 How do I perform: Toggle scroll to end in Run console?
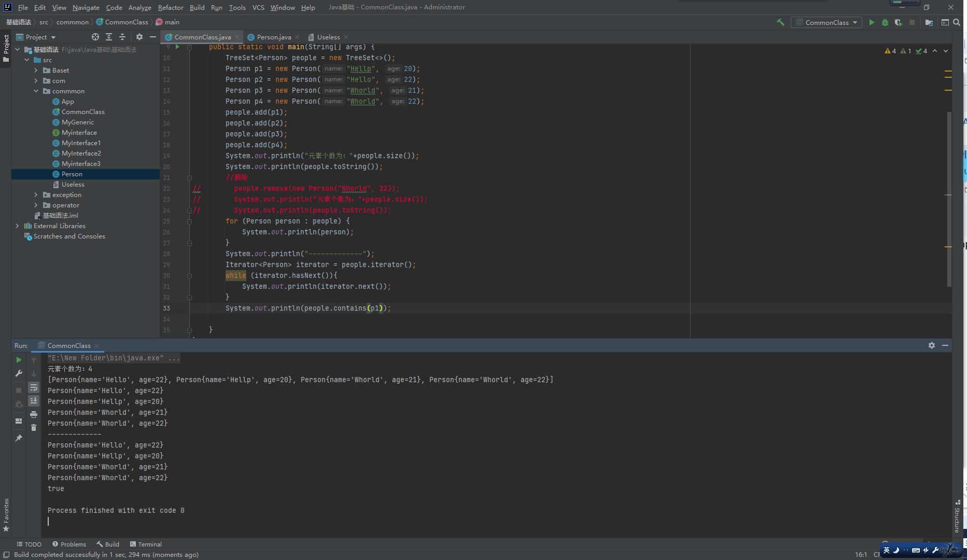coord(34,401)
